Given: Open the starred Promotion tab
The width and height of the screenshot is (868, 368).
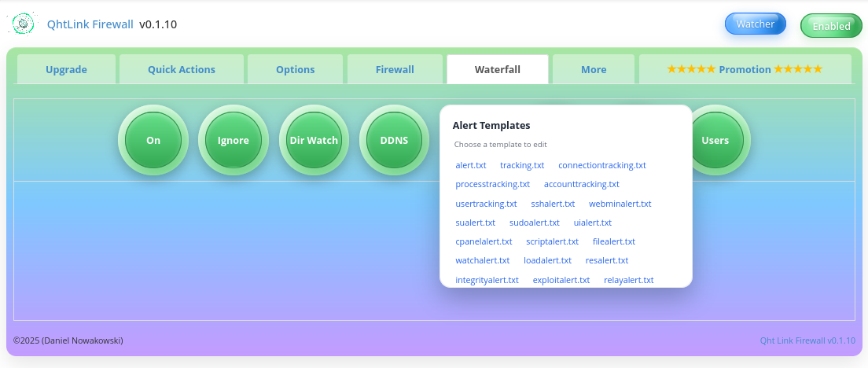Looking at the screenshot, I should [745, 69].
